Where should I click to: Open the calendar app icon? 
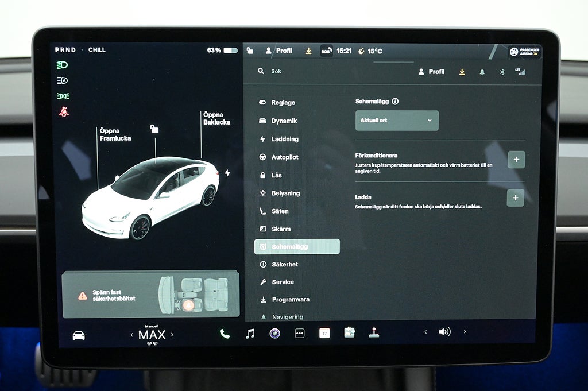(x=324, y=333)
